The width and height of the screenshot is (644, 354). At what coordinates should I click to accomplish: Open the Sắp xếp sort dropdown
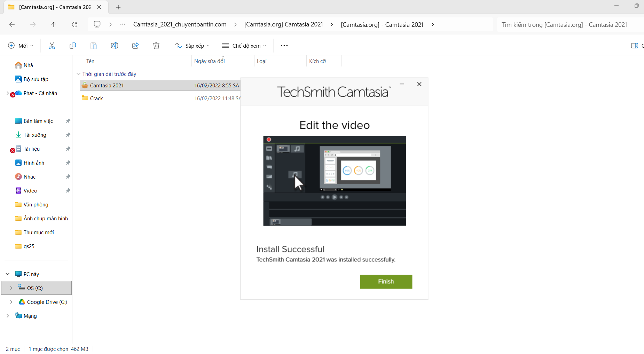193,46
